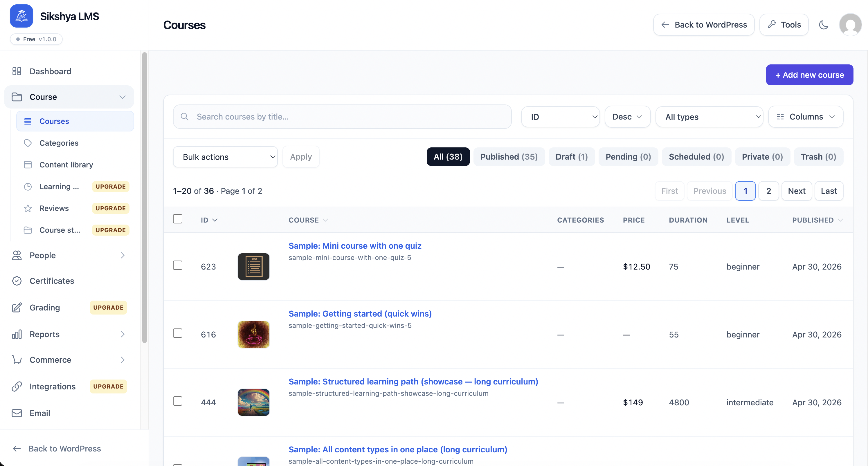The width and height of the screenshot is (868, 466).
Task: Click the rainbow thumbnail for course 444
Action: [x=253, y=402]
